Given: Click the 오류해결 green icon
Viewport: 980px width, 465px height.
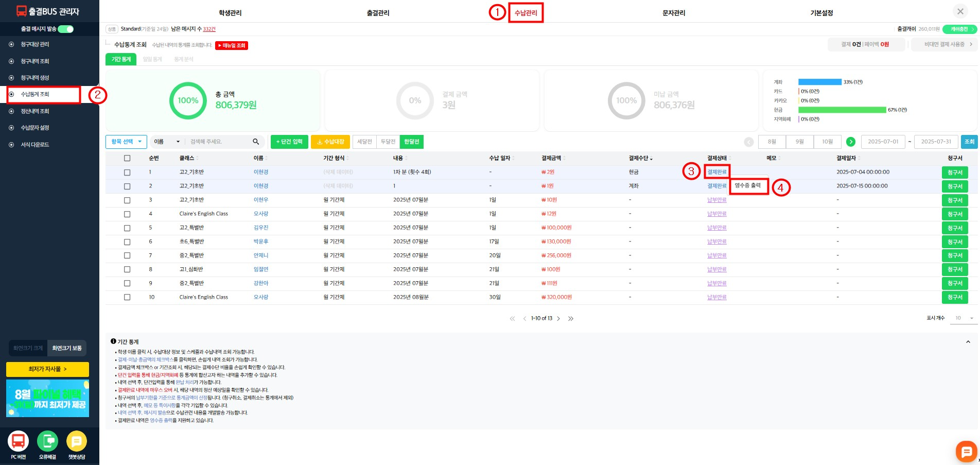Looking at the screenshot, I should (47, 441).
